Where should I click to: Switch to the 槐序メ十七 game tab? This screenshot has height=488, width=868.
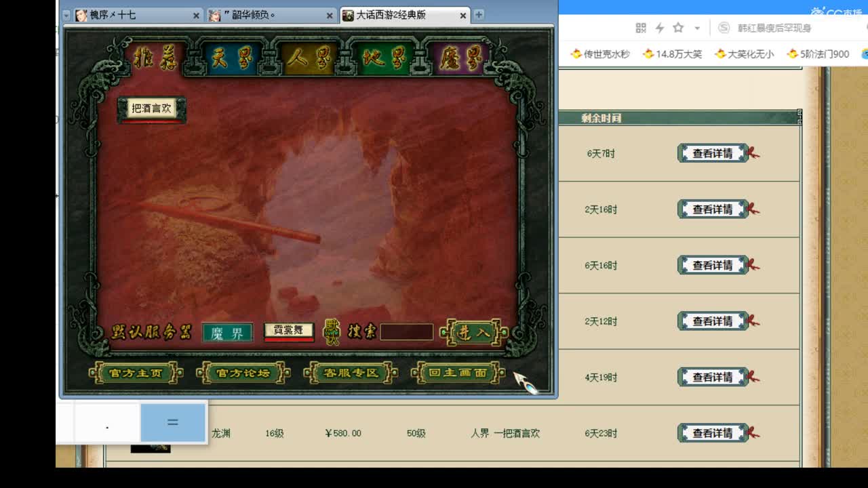tap(138, 15)
